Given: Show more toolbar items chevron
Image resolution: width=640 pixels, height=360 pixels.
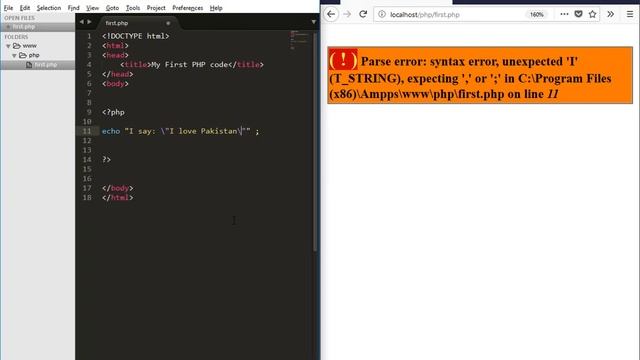Looking at the screenshot, I should (x=611, y=14).
